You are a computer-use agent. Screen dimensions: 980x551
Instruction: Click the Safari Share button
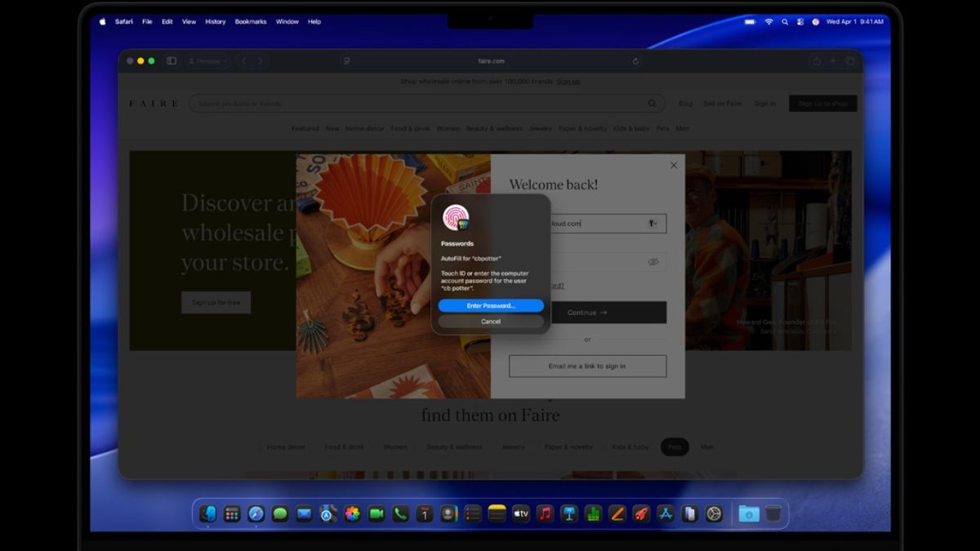[816, 61]
